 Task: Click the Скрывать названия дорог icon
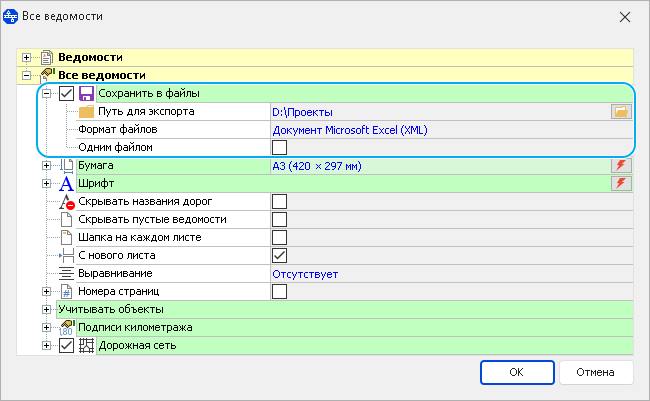(66, 202)
